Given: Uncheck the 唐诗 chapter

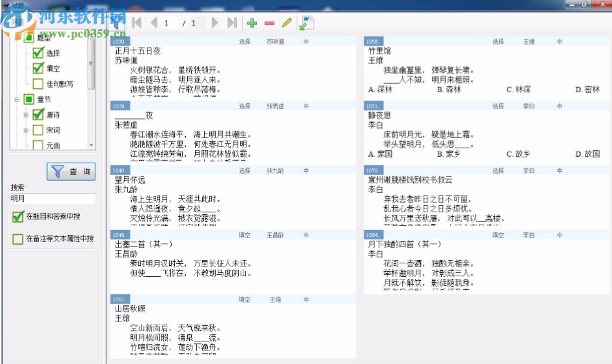Looking at the screenshot, I should 38,115.
